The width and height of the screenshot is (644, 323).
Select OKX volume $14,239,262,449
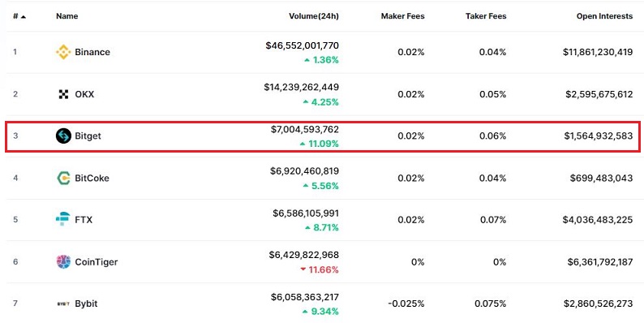click(x=302, y=87)
